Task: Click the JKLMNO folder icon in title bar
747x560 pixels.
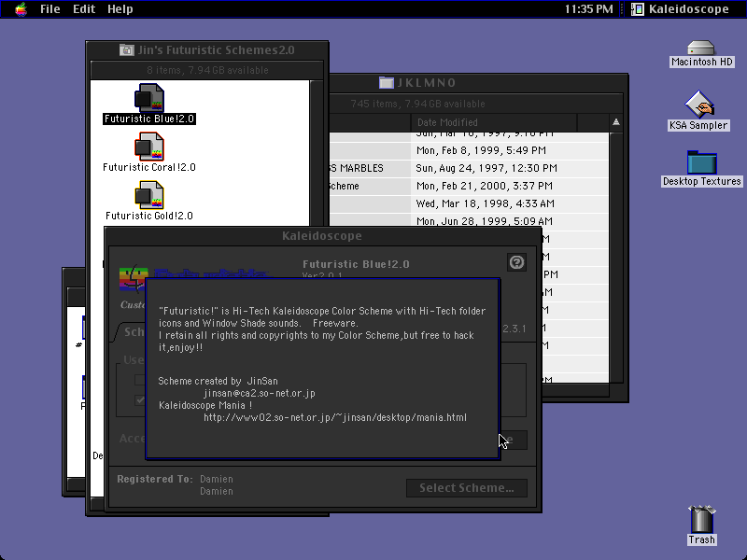Action: point(387,82)
